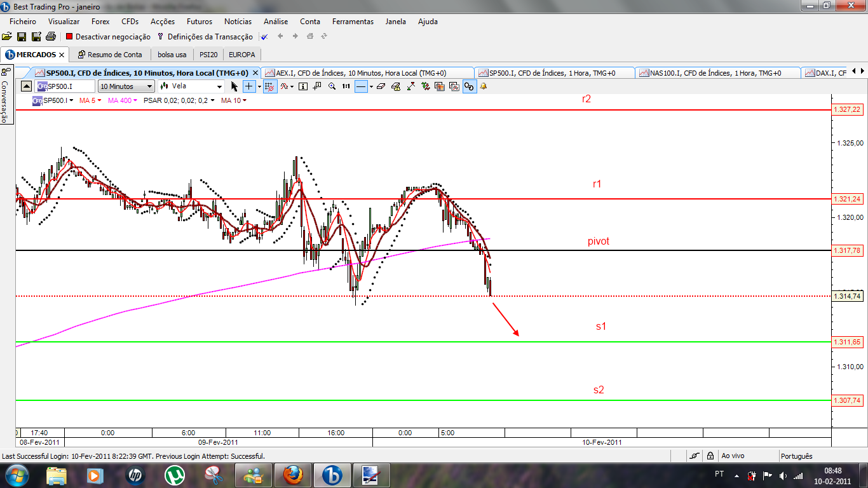
Task: Open the Vela chart type dropdown
Action: [x=191, y=86]
